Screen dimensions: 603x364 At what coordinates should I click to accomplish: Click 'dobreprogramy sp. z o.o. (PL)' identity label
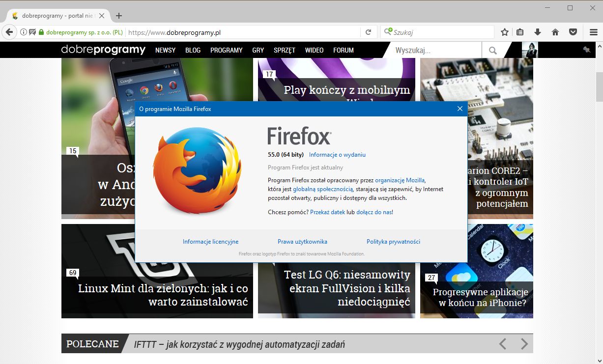(84, 32)
